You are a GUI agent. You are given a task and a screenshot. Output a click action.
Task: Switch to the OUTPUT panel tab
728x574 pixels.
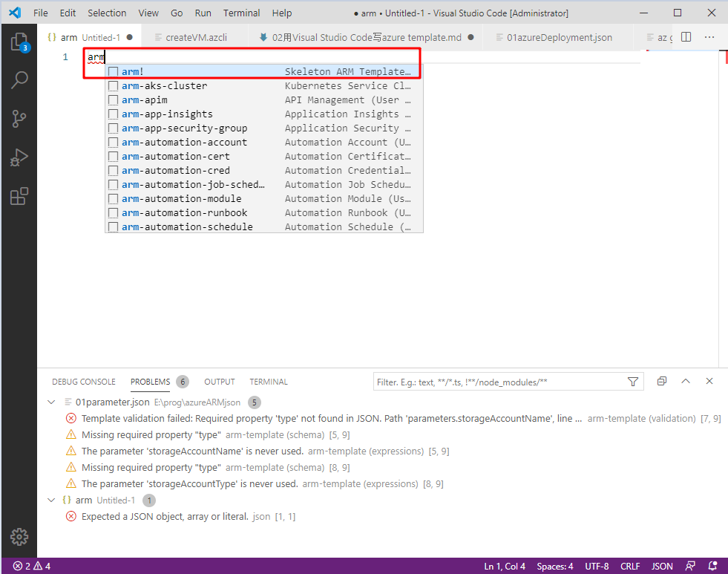click(219, 382)
